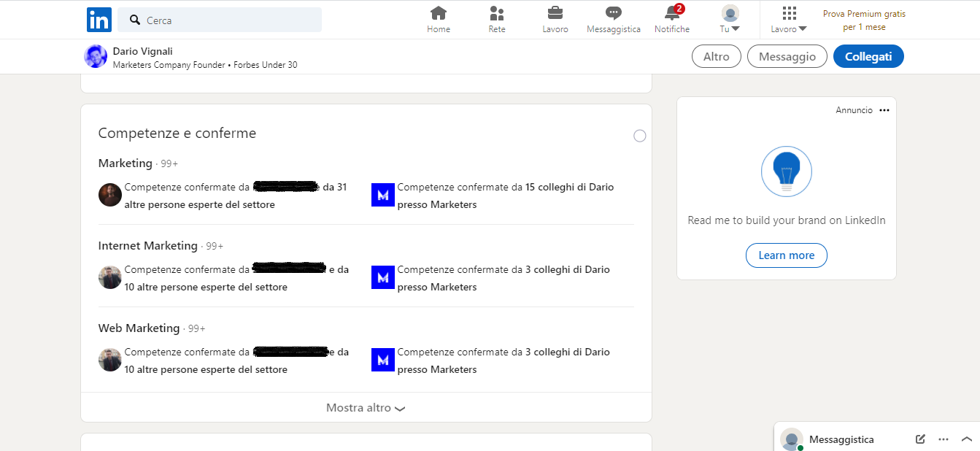The image size is (980, 451).
Task: Expand the Messaggistica panel with chevron
Action: tap(967, 439)
